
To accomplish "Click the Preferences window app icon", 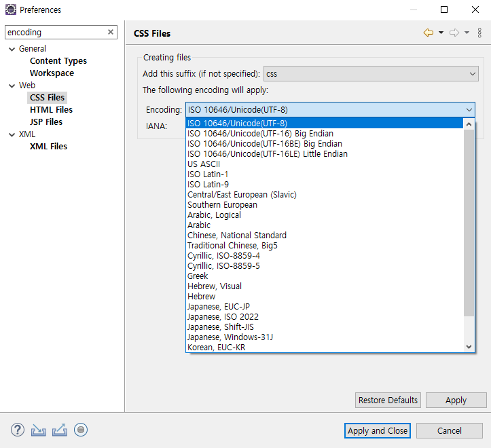I will click(11, 10).
